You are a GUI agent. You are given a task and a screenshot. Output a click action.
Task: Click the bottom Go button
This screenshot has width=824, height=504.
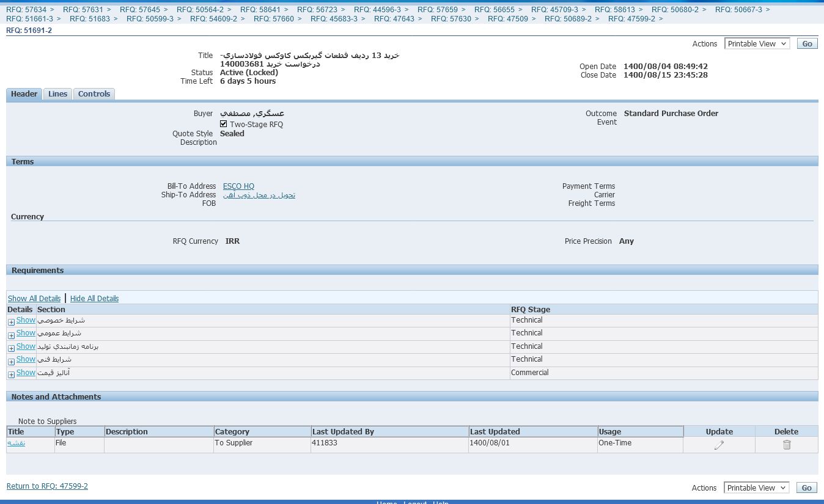click(807, 488)
